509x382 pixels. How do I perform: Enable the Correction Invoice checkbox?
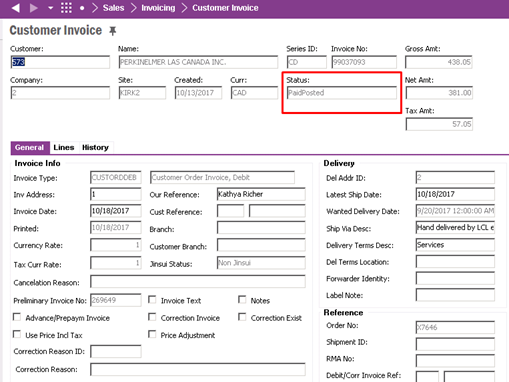tap(152, 317)
